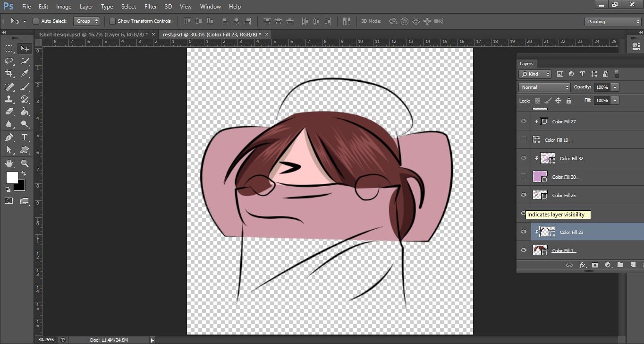
Task: Select the Custom Shape tool
Action: [25, 150]
